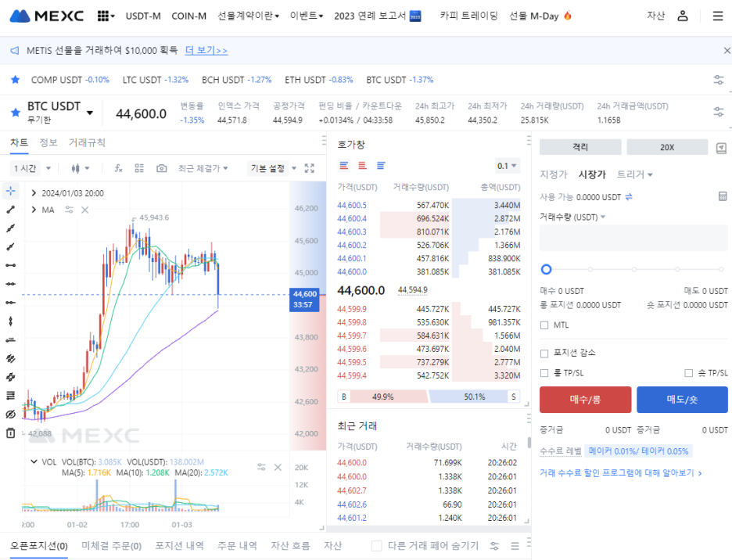Expand chart to fullscreen

[310, 168]
